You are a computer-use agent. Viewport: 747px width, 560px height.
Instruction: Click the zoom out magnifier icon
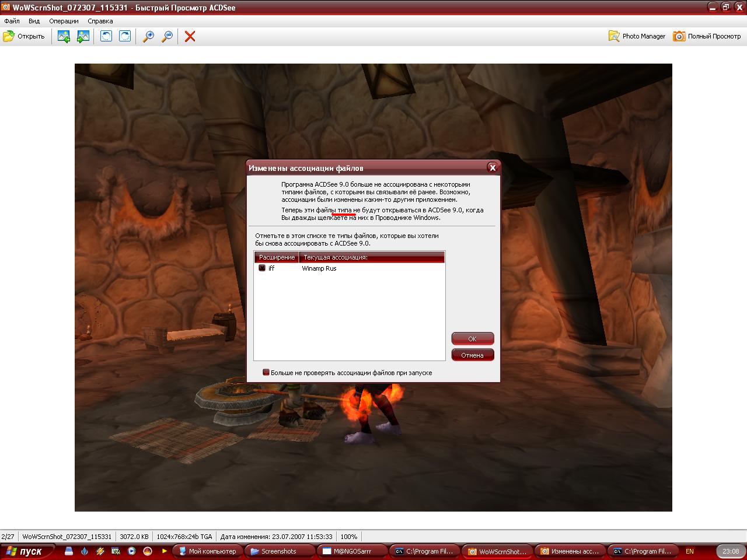167,36
